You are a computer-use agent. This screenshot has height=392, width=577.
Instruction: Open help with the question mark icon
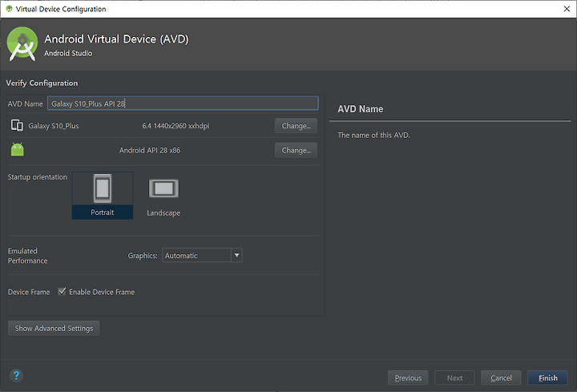pyautogui.click(x=16, y=376)
